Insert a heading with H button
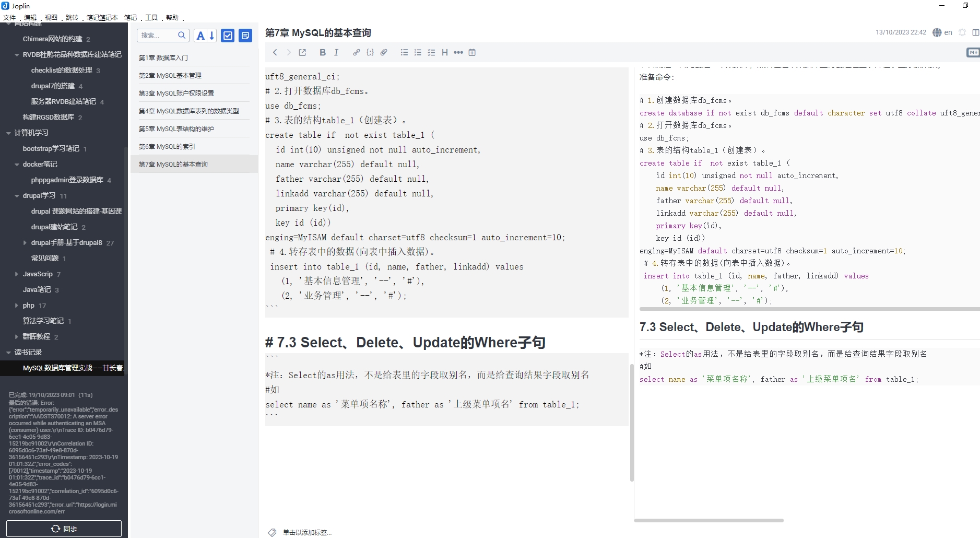 (445, 52)
